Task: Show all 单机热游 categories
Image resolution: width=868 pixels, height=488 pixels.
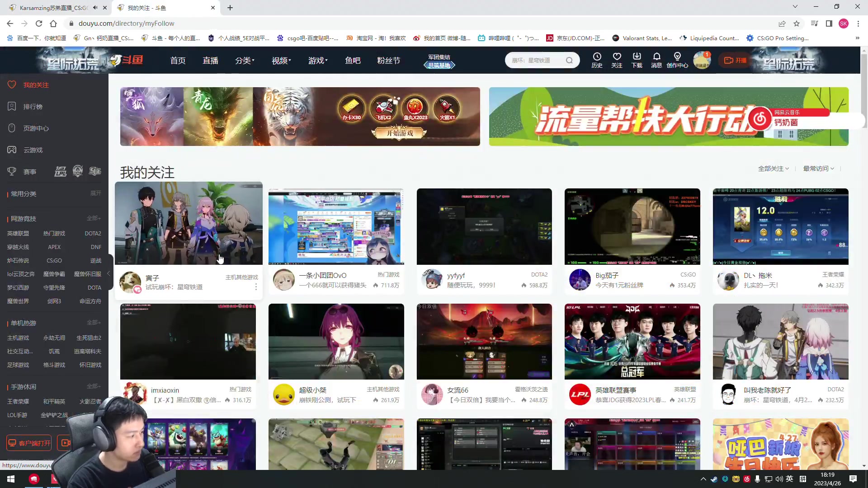Action: coord(94,323)
